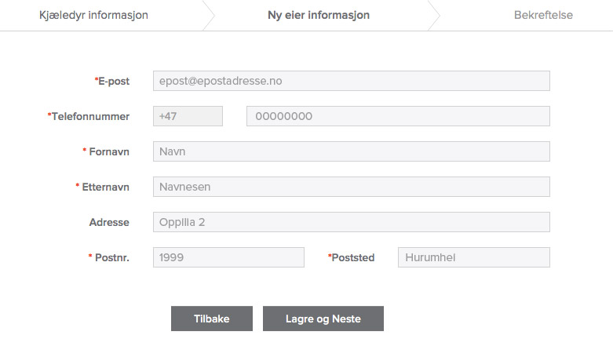The height and width of the screenshot is (364, 613).
Task: Click the Adresse label
Action: pyautogui.click(x=109, y=222)
